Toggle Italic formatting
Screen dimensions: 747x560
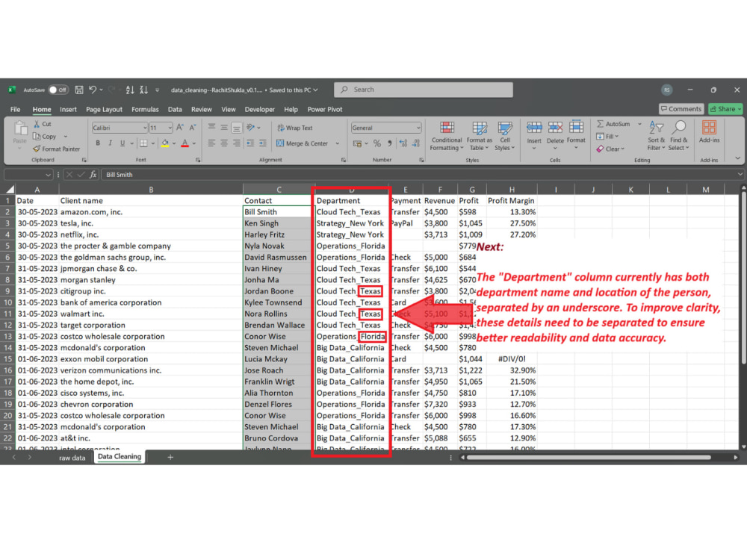110,143
